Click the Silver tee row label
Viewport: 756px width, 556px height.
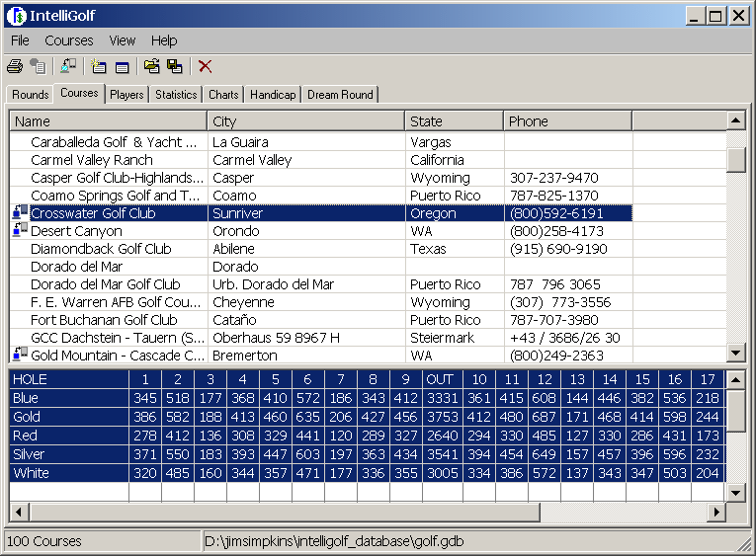(69, 454)
